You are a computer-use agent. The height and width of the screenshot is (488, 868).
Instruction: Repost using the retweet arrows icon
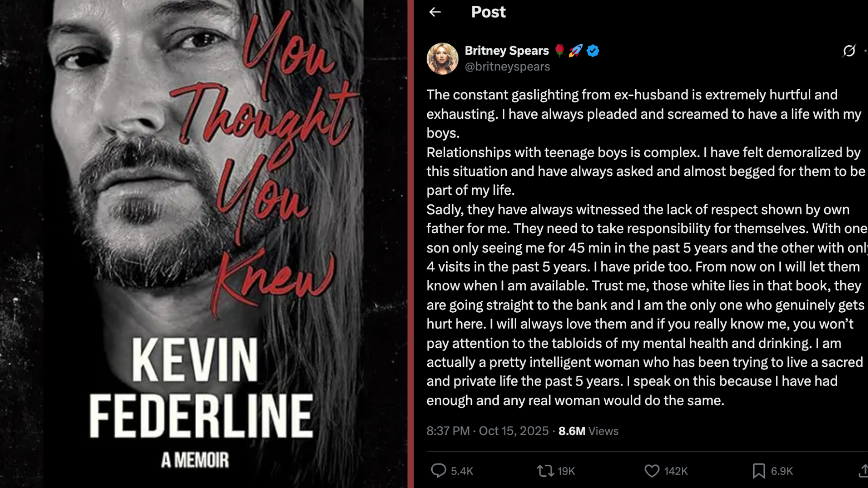point(545,471)
